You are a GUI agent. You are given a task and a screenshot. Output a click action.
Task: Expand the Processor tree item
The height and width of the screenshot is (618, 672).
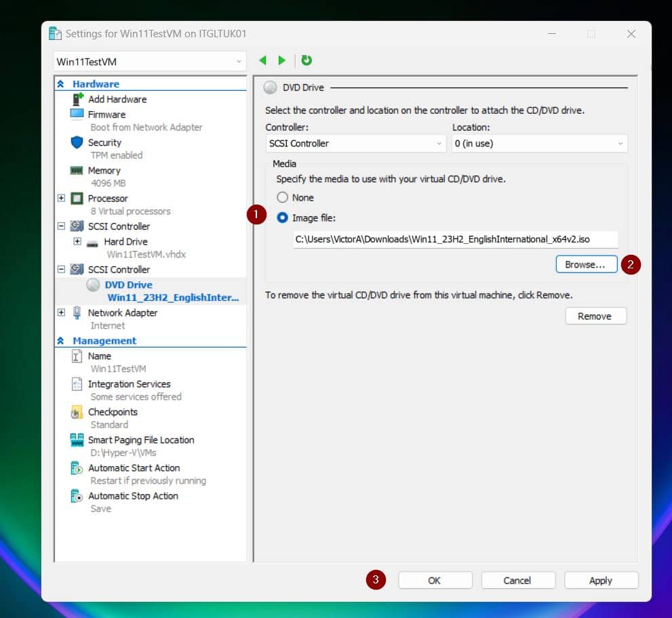tap(60, 198)
